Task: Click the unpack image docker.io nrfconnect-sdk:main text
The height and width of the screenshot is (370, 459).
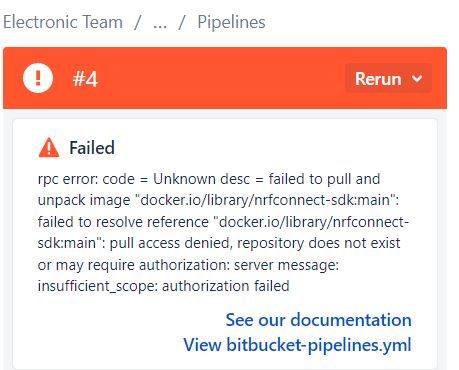Action: [x=218, y=200]
